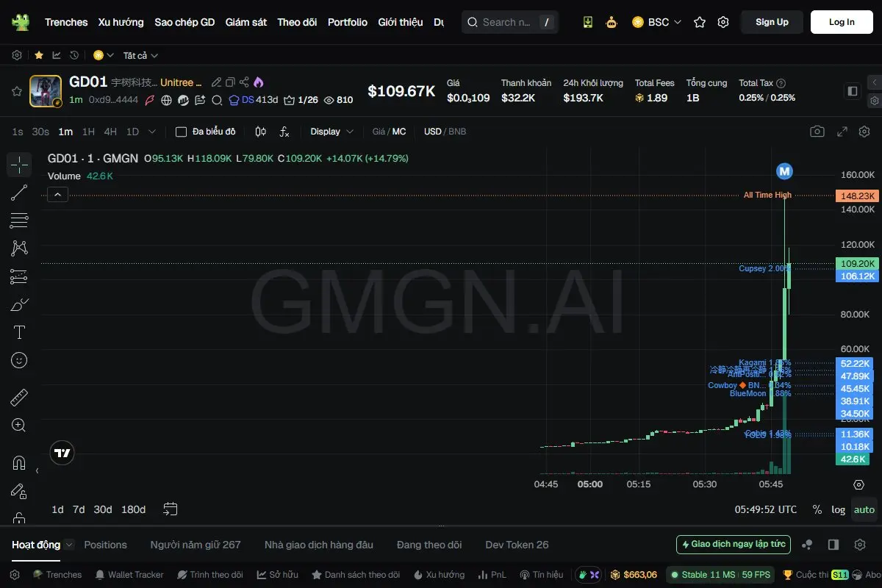Select the Text annotation tool

point(19,332)
